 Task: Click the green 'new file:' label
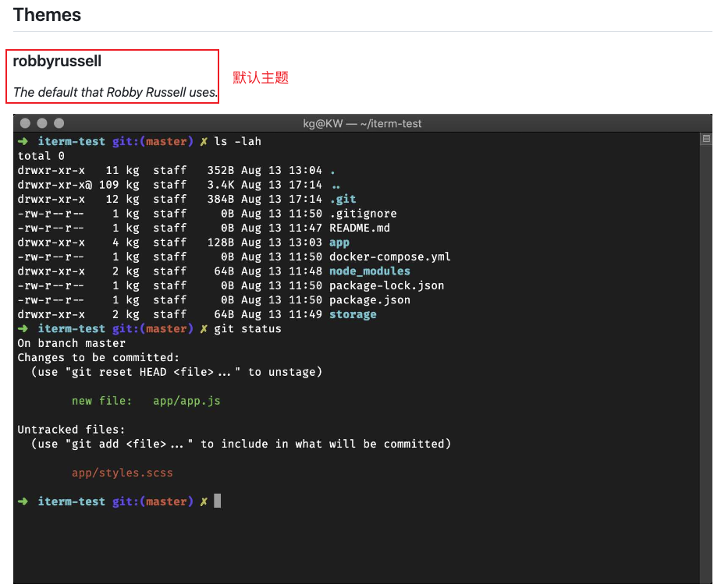point(101,401)
